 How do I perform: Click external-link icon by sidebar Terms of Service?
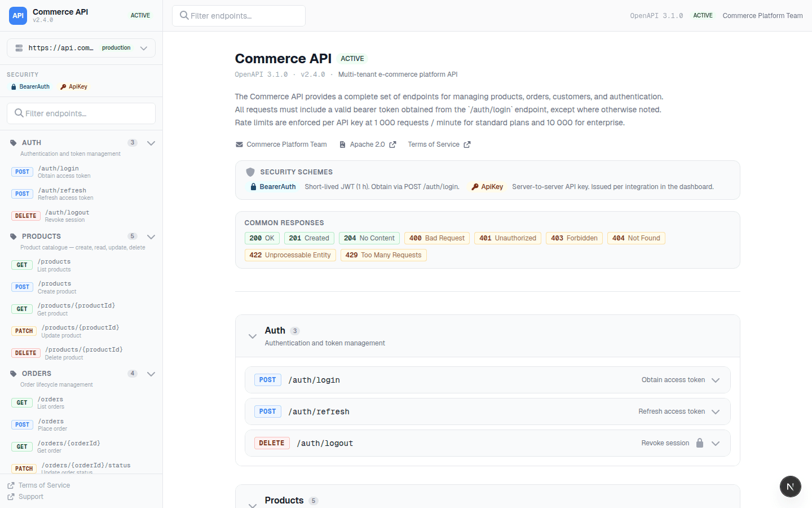tap(11, 485)
